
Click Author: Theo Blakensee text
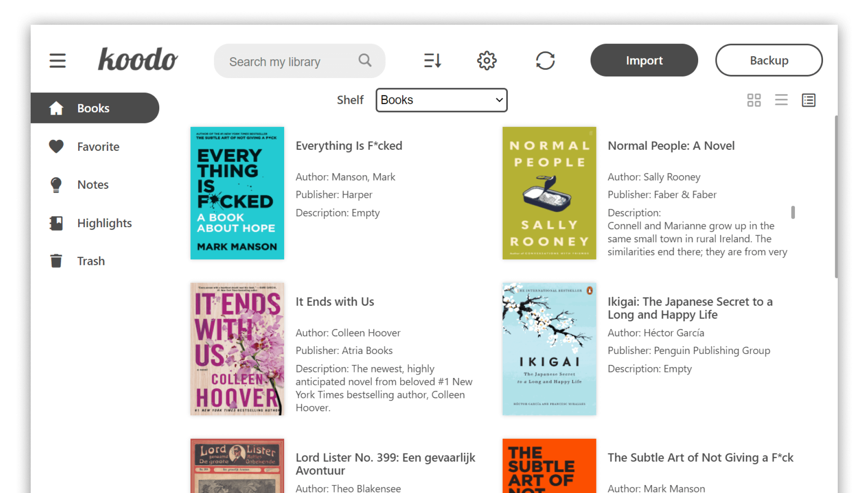(x=348, y=488)
